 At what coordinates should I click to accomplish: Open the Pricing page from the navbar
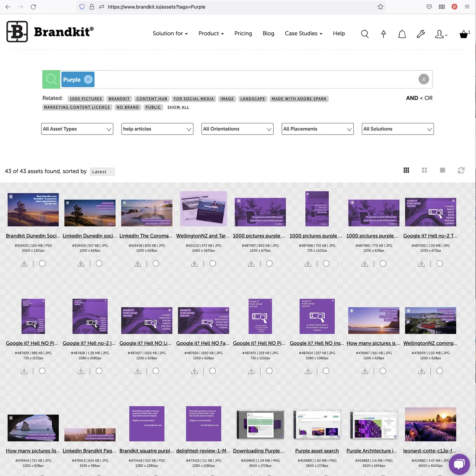coord(243,33)
